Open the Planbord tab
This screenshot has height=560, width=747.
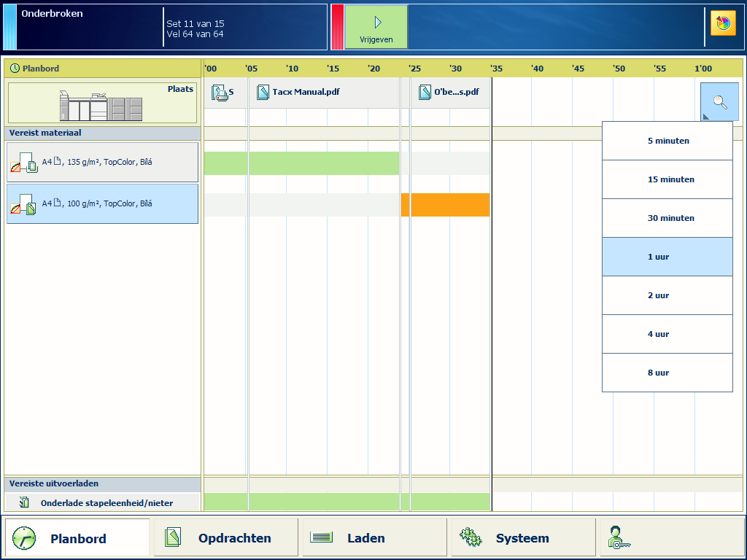77,538
